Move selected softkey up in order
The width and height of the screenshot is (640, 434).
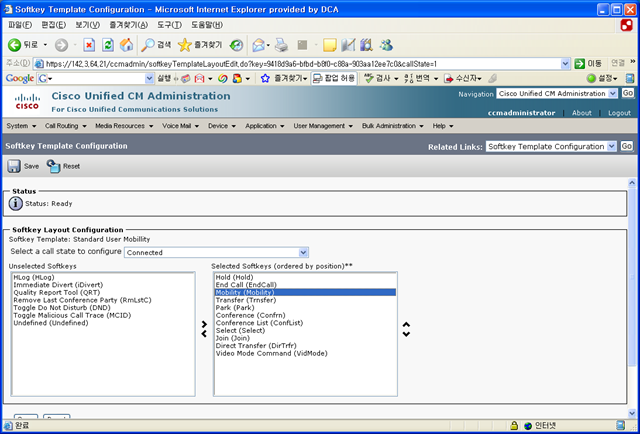click(x=406, y=325)
